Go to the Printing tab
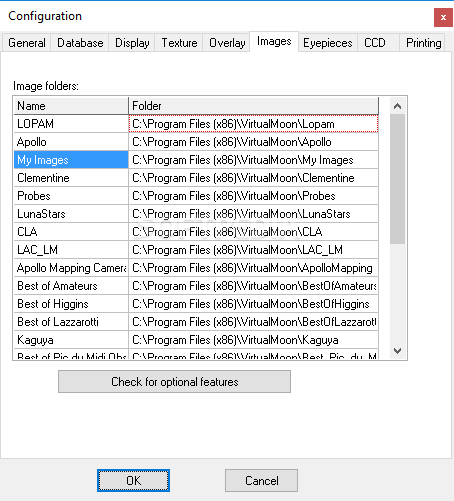This screenshot has height=501, width=454. pos(423,43)
